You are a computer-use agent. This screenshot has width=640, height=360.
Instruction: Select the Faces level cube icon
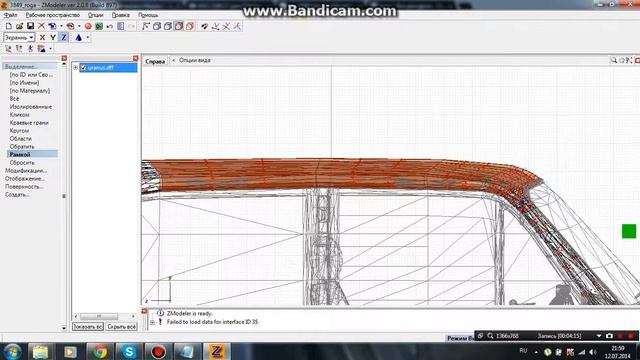point(168,26)
